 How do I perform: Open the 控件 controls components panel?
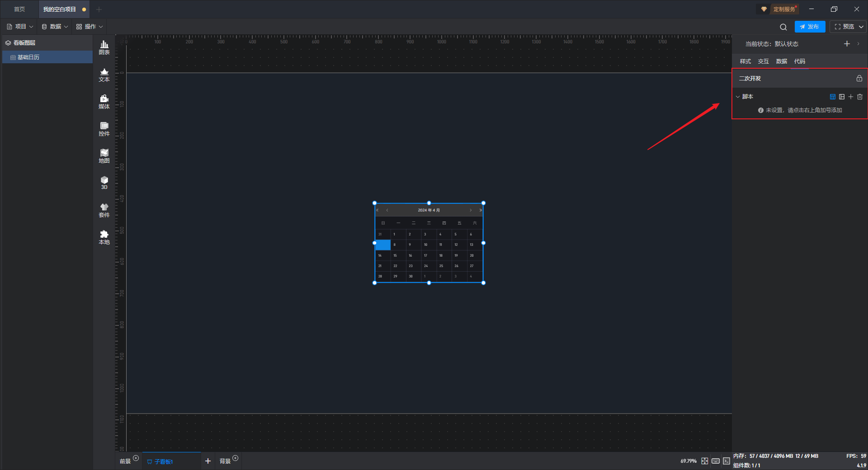click(104, 129)
